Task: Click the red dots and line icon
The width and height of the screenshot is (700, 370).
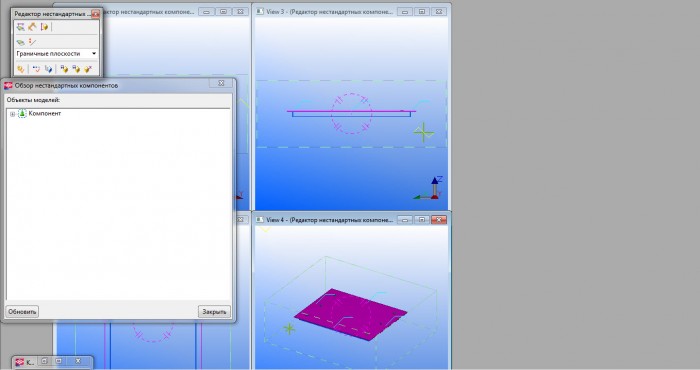Action: (32, 42)
